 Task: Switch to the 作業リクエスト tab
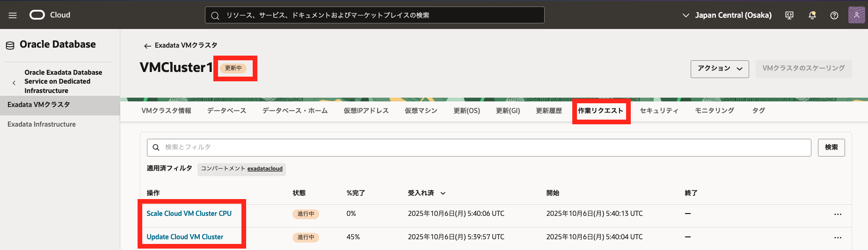click(600, 111)
